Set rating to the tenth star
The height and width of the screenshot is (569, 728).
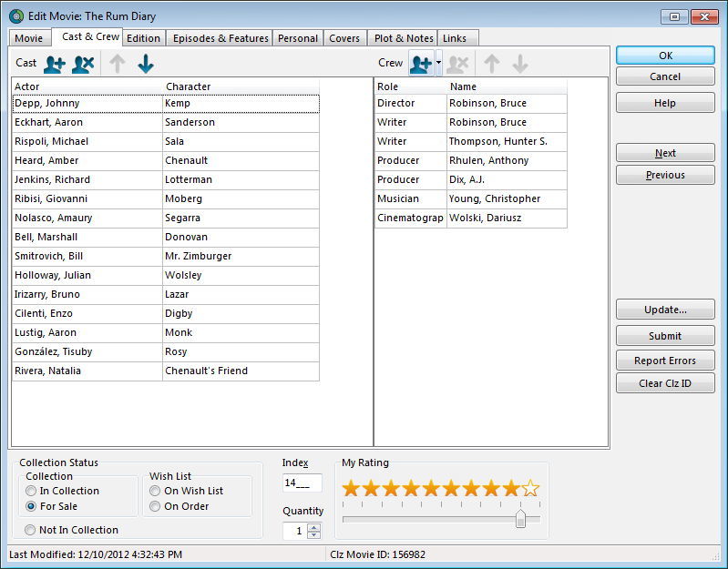[x=530, y=488]
